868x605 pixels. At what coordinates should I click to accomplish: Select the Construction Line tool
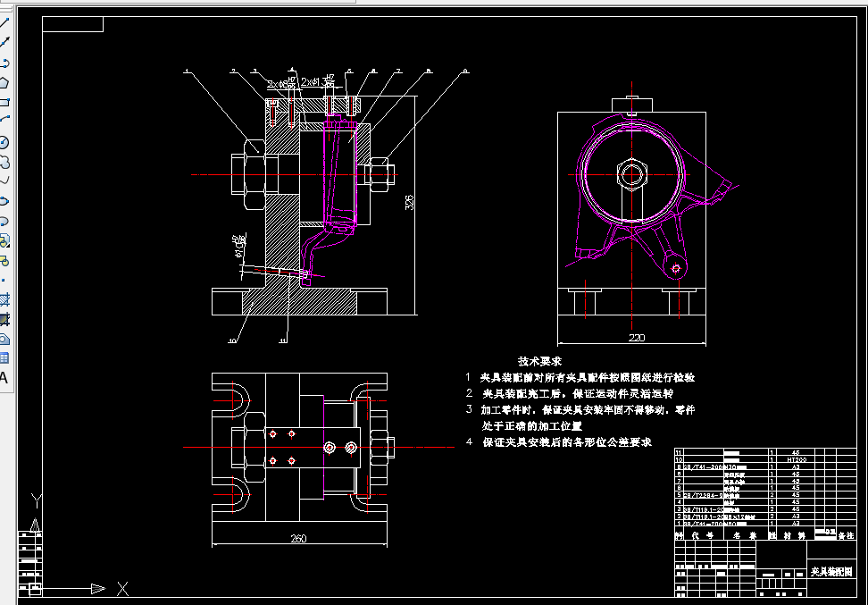pyautogui.click(x=4, y=43)
